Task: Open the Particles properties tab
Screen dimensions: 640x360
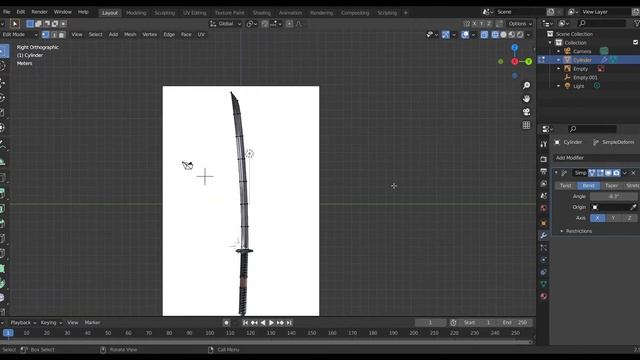Action: pyautogui.click(x=543, y=248)
